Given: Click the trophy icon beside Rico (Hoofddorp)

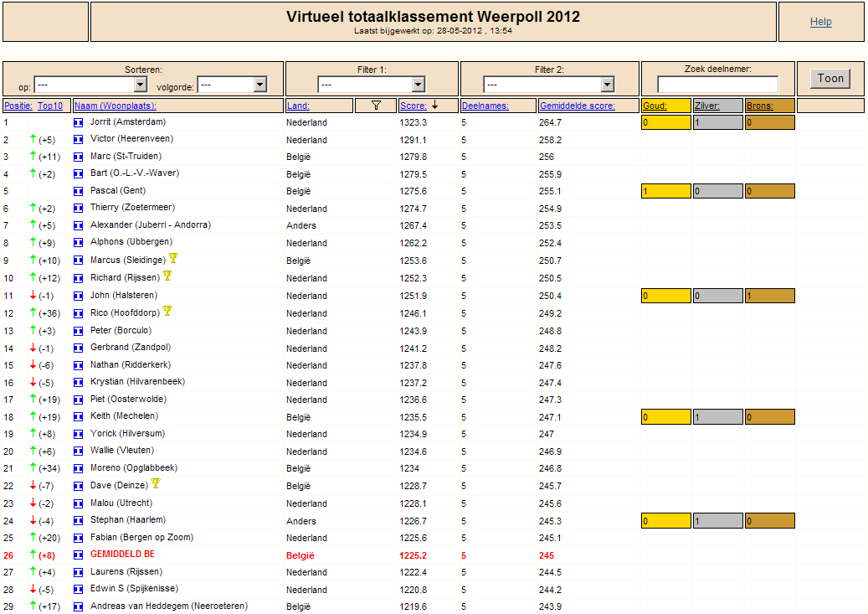Looking at the screenshot, I should click(167, 311).
